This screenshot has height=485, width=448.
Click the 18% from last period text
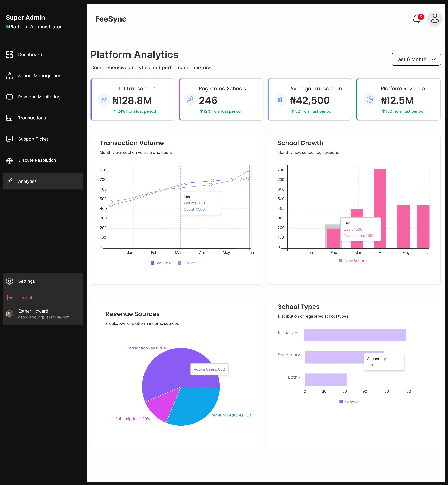(x=405, y=111)
